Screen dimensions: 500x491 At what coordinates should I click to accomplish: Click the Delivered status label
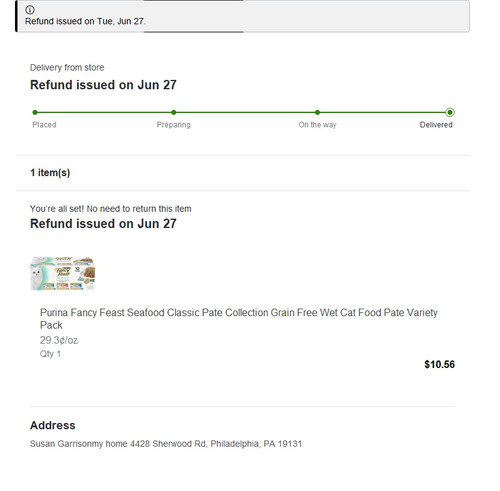[436, 125]
